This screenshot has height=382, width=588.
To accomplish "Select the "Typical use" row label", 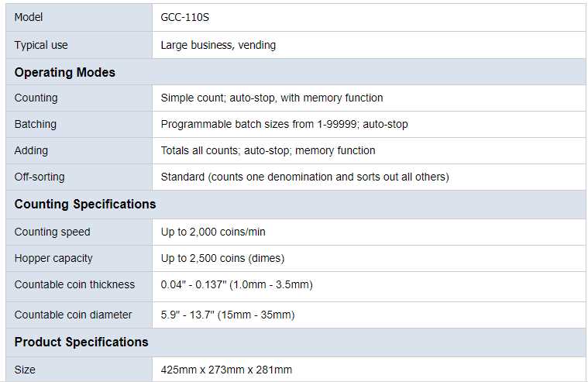I will click(41, 45).
